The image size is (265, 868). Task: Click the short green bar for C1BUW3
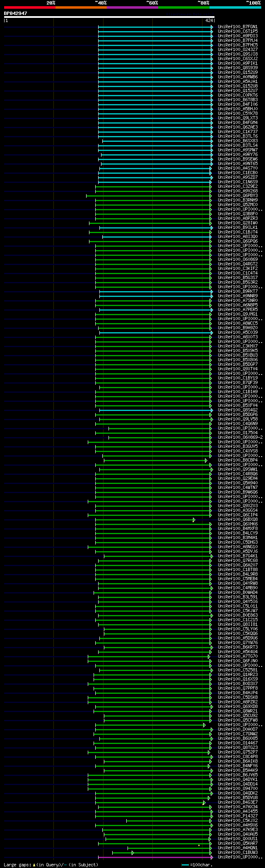click(x=123, y=853)
